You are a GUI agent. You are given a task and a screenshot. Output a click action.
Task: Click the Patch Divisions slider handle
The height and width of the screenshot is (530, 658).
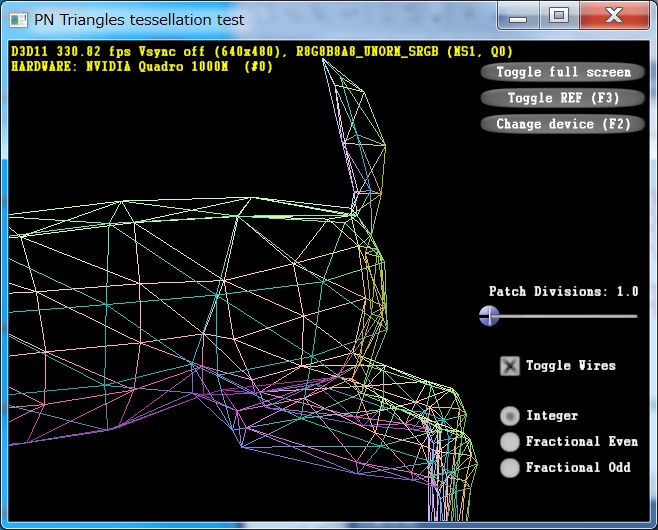pos(489,316)
